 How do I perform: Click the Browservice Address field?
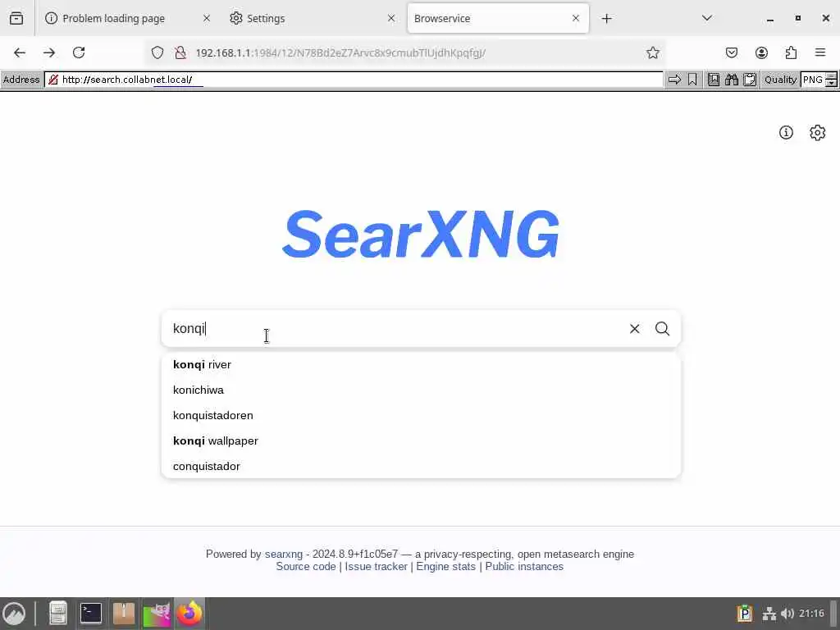pos(354,80)
